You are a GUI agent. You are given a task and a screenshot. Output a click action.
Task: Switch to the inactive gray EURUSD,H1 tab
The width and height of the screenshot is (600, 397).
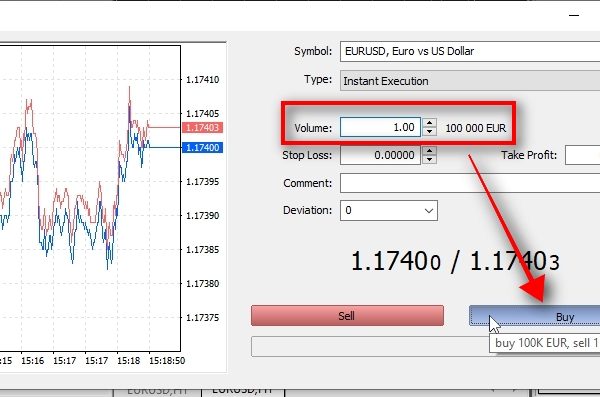(x=157, y=392)
